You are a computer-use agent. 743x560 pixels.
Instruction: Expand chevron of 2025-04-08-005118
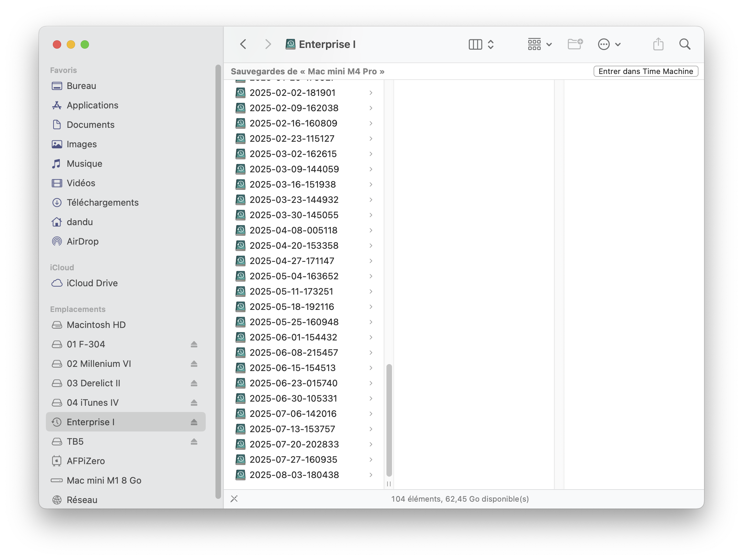click(371, 230)
